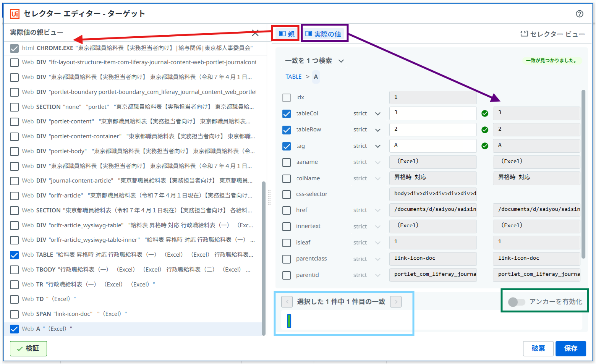Switch to the 親 view tab
The image size is (596, 364).
click(287, 34)
